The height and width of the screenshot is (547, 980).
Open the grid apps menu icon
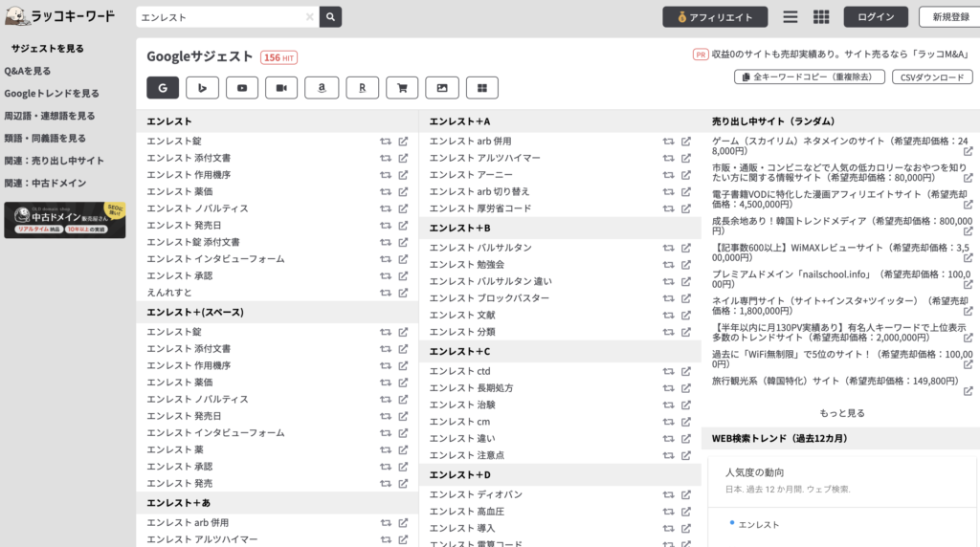tap(821, 17)
